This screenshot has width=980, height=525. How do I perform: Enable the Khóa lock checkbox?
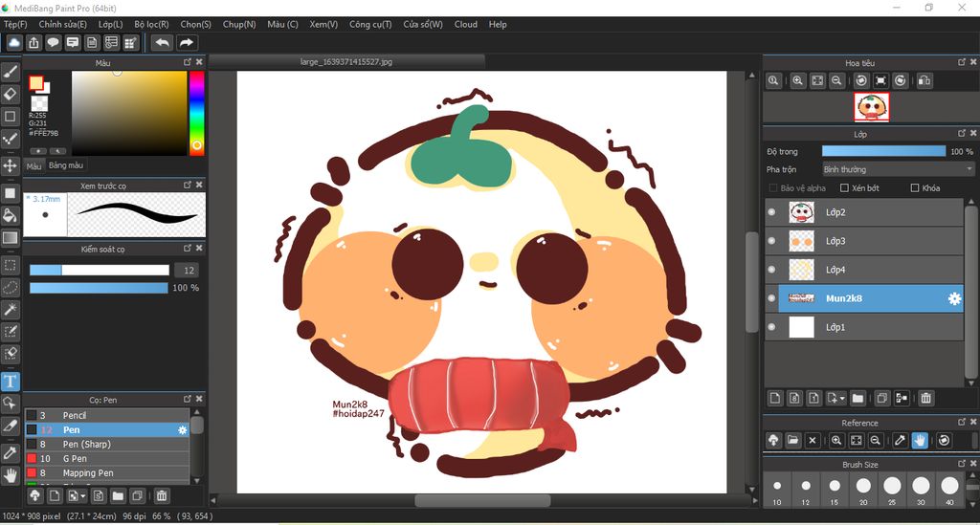coord(915,187)
